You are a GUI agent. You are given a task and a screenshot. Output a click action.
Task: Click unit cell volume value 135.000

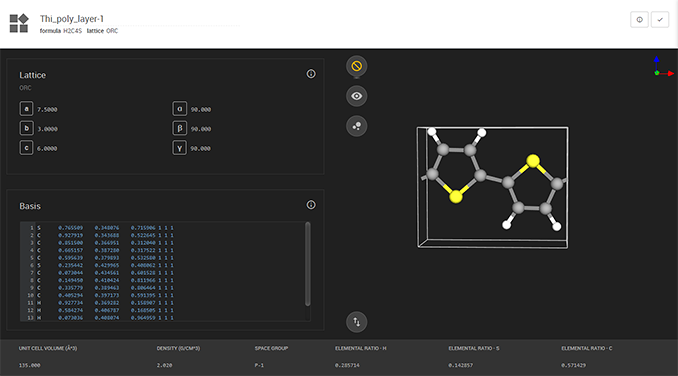(29, 365)
